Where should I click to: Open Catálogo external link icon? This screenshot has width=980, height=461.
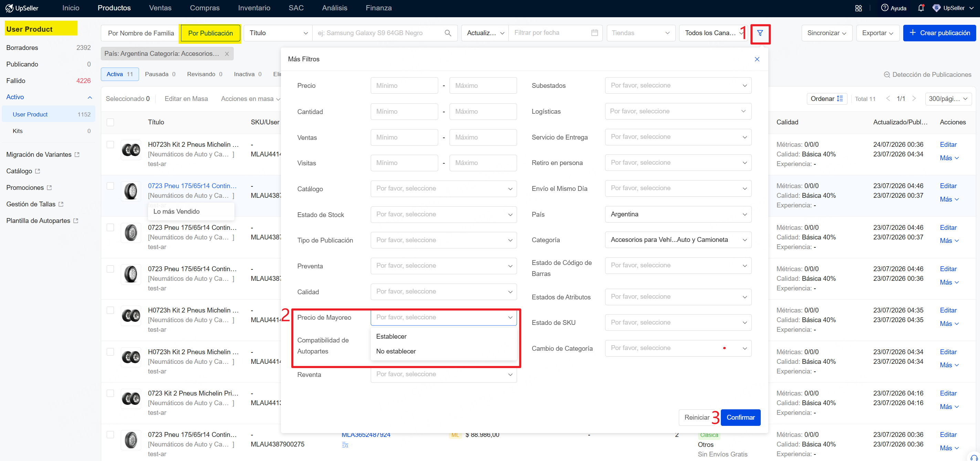click(x=37, y=171)
